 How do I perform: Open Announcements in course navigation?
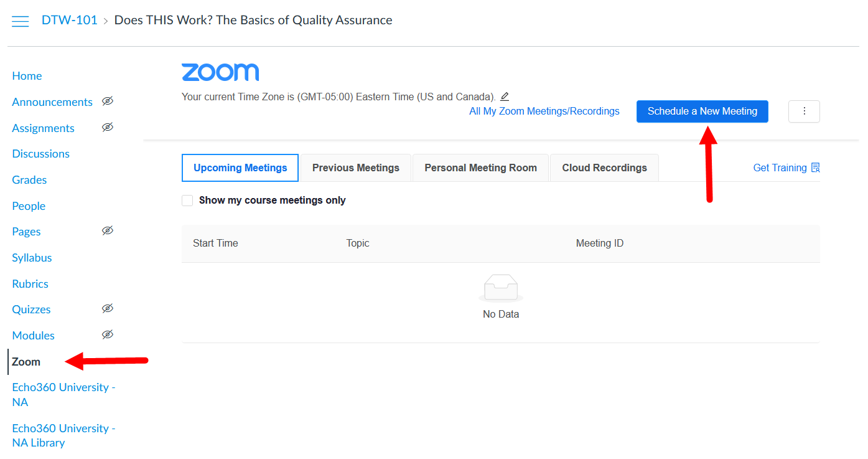pyautogui.click(x=52, y=102)
